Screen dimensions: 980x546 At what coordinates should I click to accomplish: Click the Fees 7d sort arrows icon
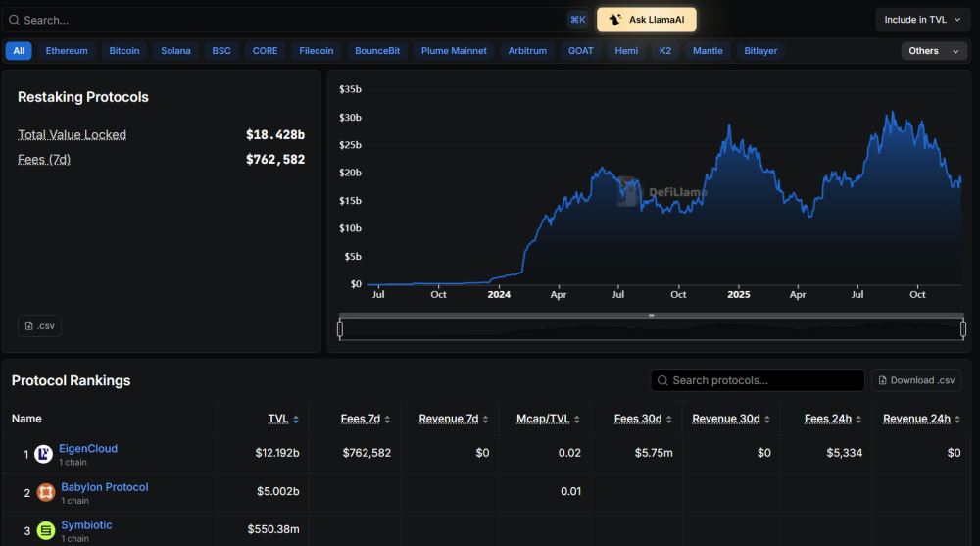tap(387, 420)
